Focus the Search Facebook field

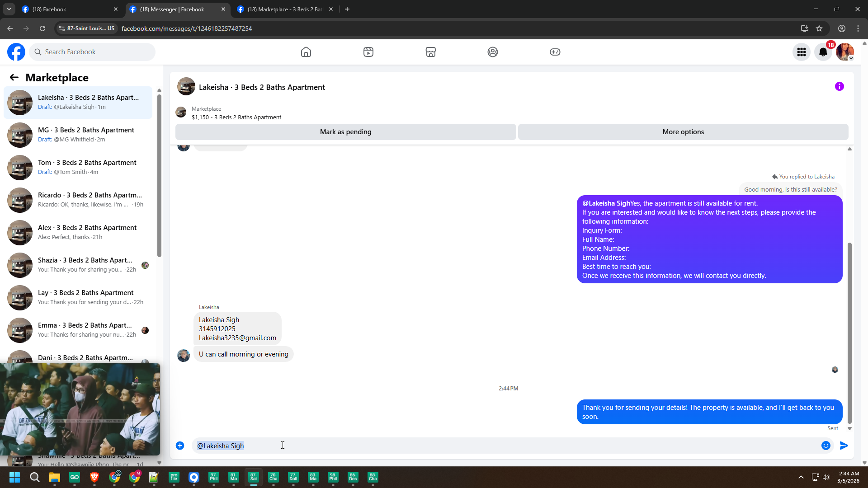click(x=92, y=52)
